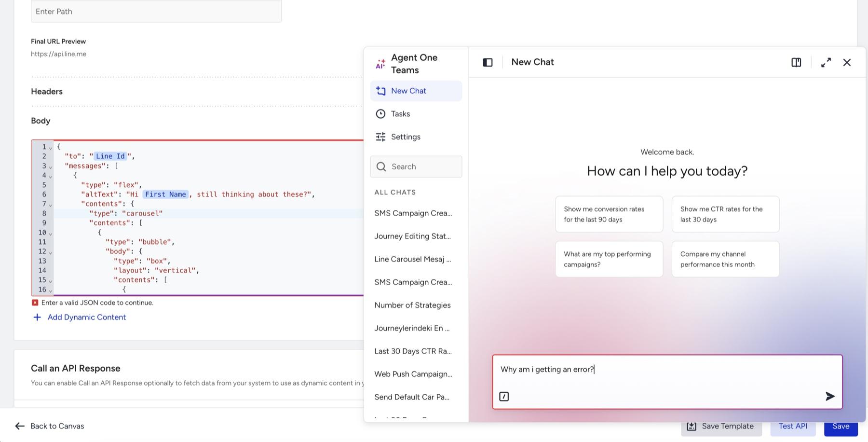
Task: Expand the chat panel to fullscreen
Action: click(826, 62)
